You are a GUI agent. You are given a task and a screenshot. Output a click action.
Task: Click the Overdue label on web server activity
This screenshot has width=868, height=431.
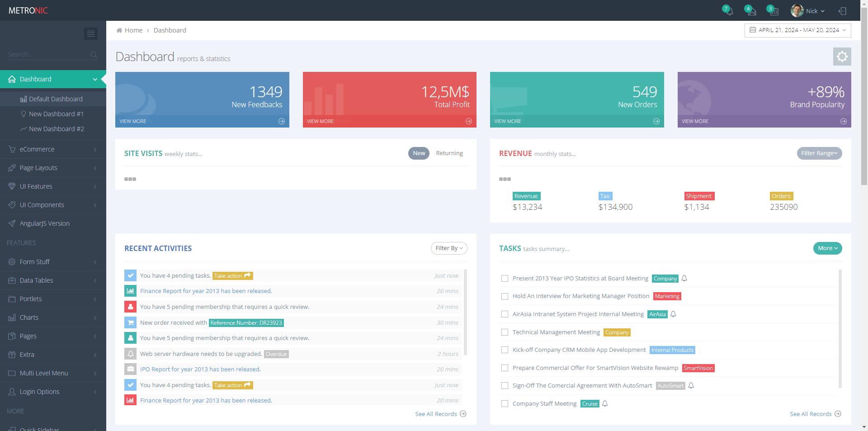[276, 354]
